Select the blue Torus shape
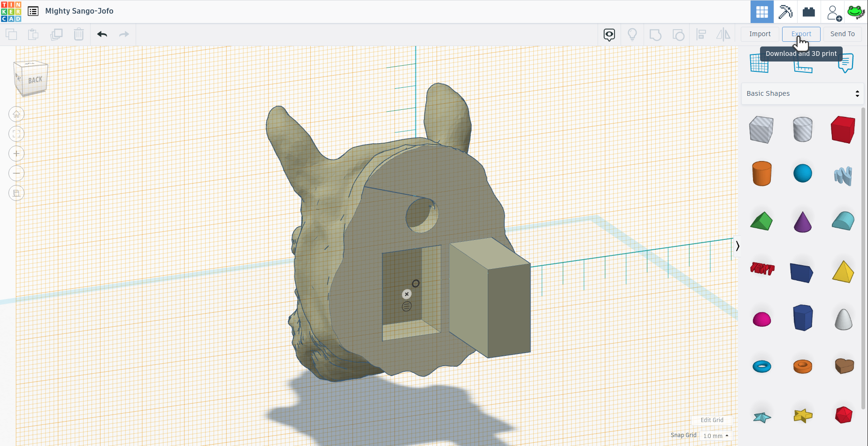 point(761,366)
